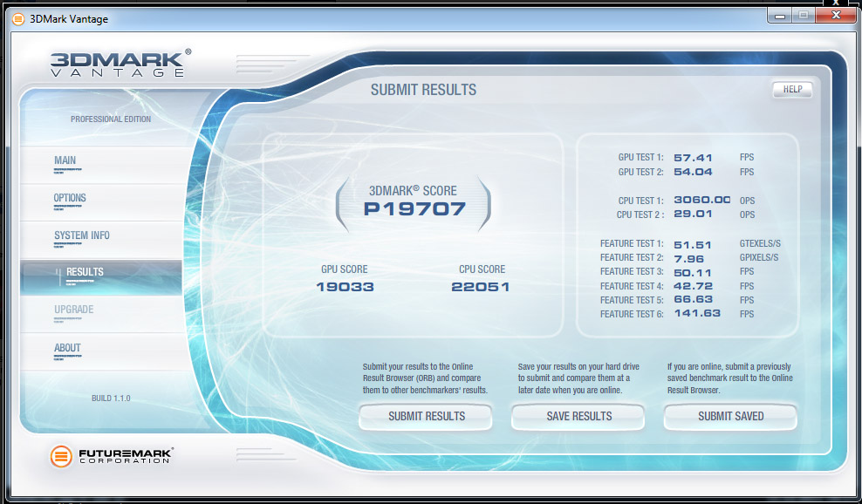This screenshot has width=862, height=504.
Task: Click the FEATURE TEST 1 label
Action: point(632,243)
